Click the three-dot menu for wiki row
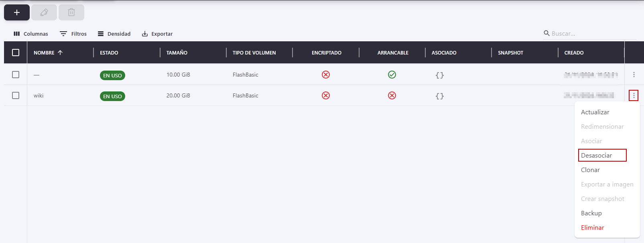 [x=634, y=95]
